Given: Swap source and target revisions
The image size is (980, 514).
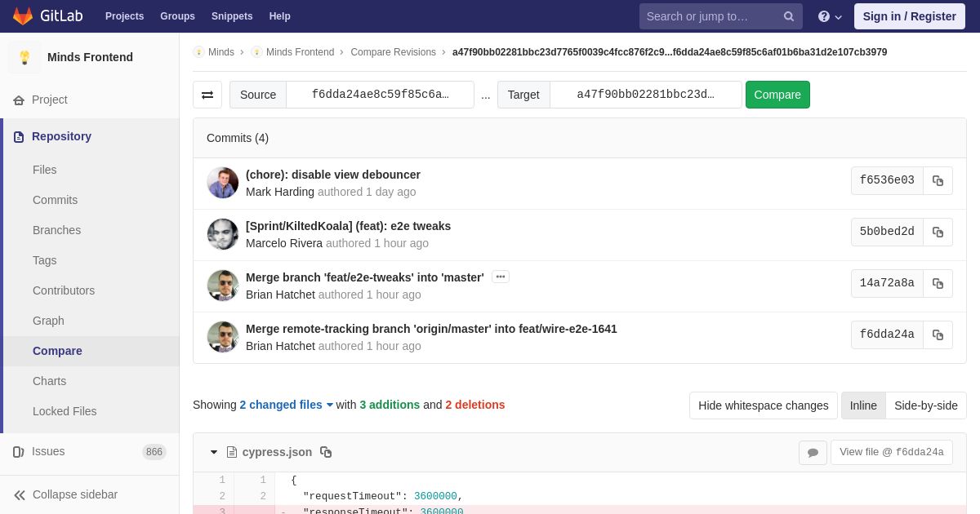Looking at the screenshot, I should (x=207, y=95).
